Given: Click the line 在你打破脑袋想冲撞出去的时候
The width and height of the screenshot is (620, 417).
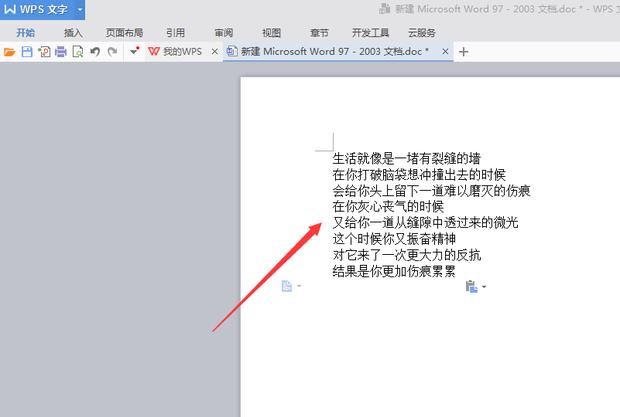Looking at the screenshot, I should point(419,175).
